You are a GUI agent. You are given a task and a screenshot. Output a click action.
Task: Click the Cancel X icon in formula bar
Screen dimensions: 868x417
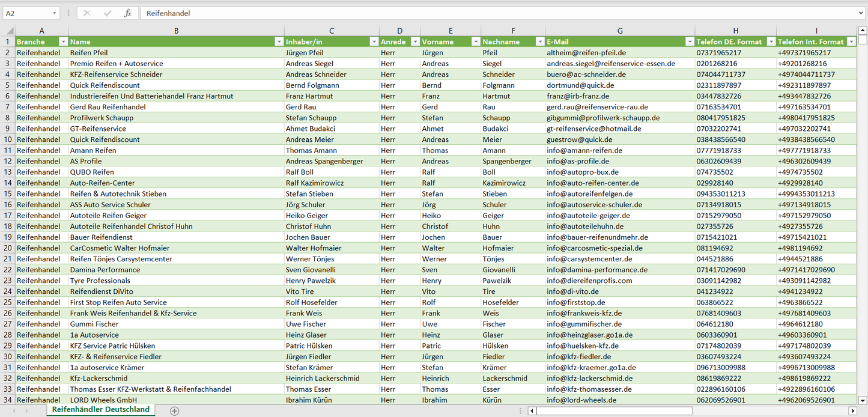pyautogui.click(x=87, y=13)
